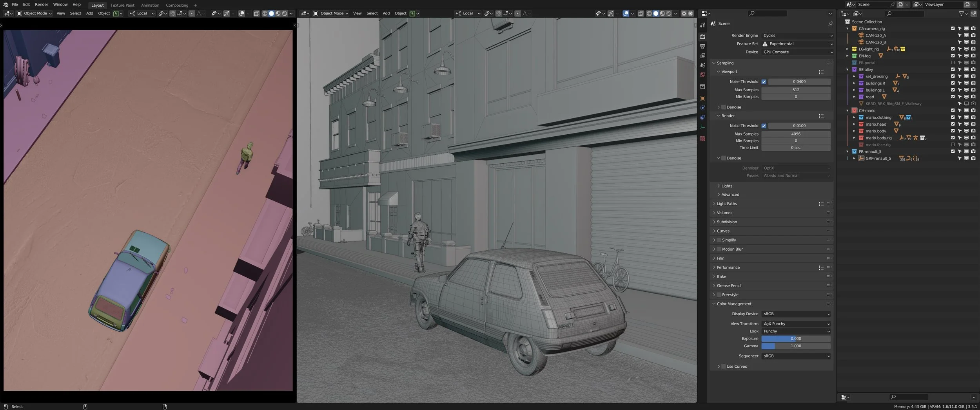Open the Add menu in right viewport
This screenshot has height=410, width=980.
(x=386, y=13)
